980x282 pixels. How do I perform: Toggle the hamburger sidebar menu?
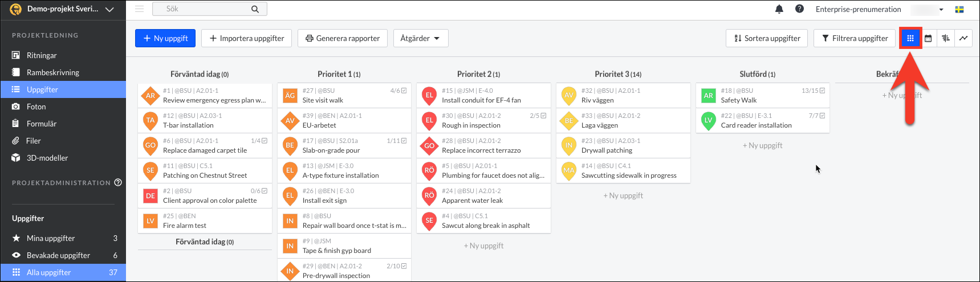tap(139, 9)
